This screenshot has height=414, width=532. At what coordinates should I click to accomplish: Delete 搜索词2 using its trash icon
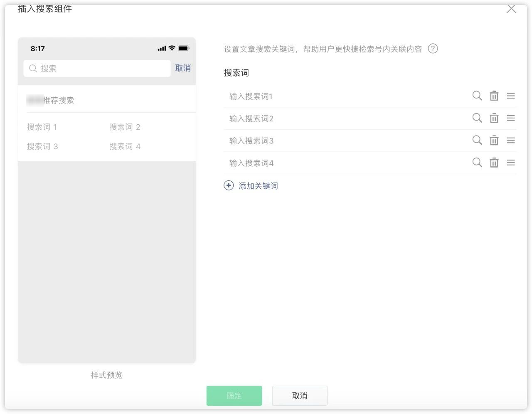pyautogui.click(x=494, y=118)
